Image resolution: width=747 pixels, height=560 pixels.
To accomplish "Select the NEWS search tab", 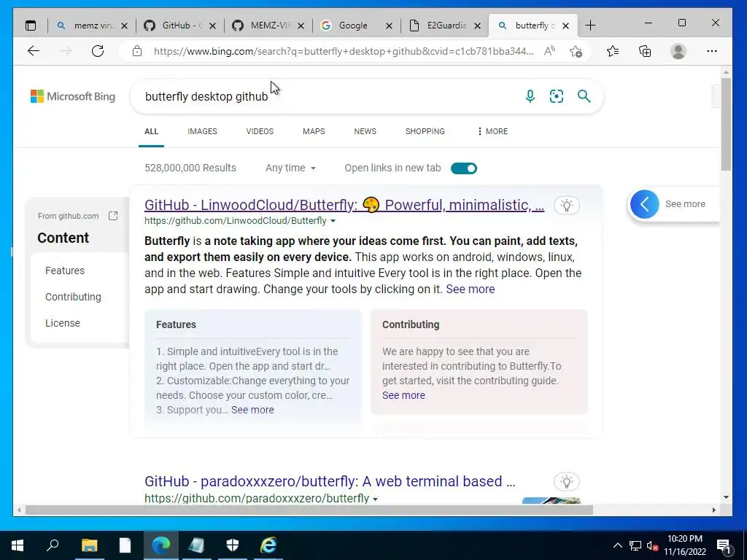I will pos(365,131).
